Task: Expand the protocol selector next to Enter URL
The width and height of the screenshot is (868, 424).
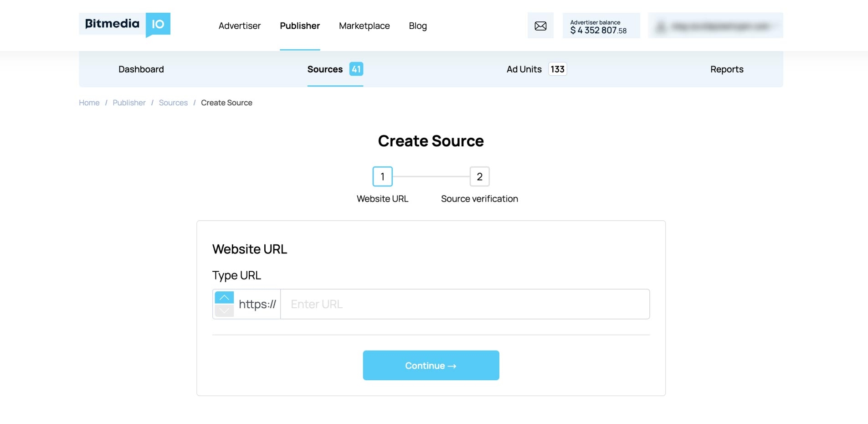Action: 224,304
